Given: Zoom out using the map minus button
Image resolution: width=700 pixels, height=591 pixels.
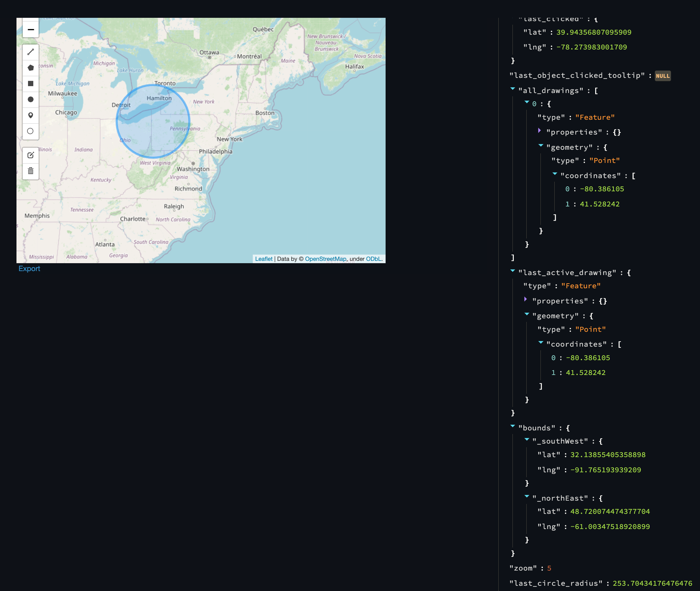Looking at the screenshot, I should [30, 29].
